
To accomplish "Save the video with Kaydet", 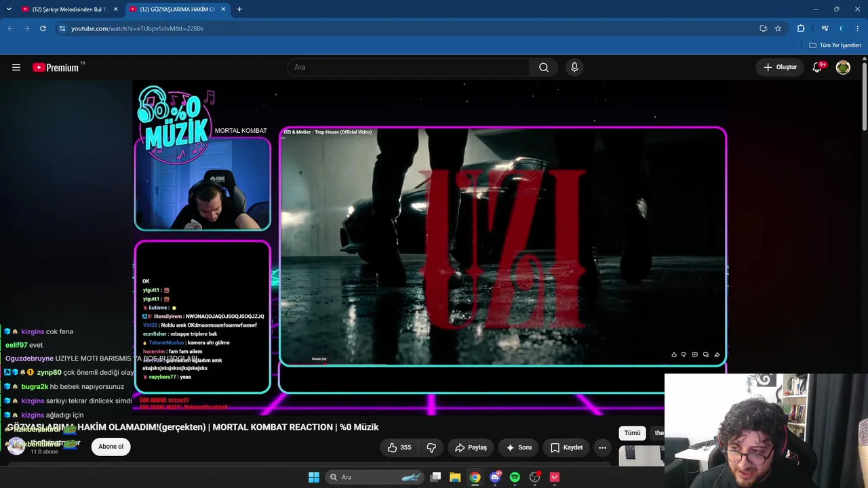I will pos(566,447).
